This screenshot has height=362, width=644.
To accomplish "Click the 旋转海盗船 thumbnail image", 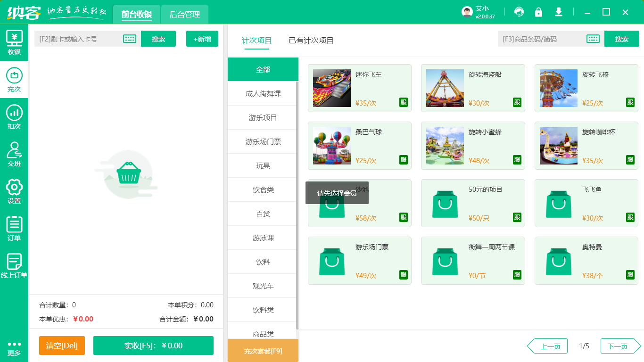I will 445,88.
